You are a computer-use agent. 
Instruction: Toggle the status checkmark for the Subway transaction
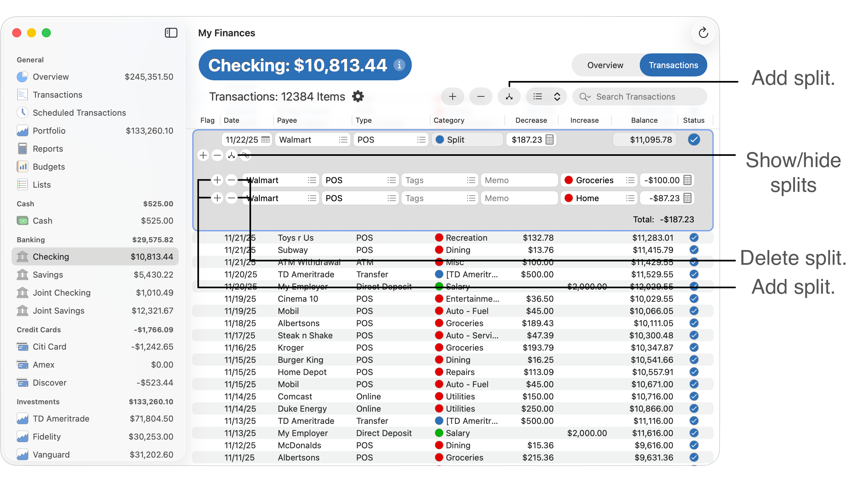tap(694, 250)
